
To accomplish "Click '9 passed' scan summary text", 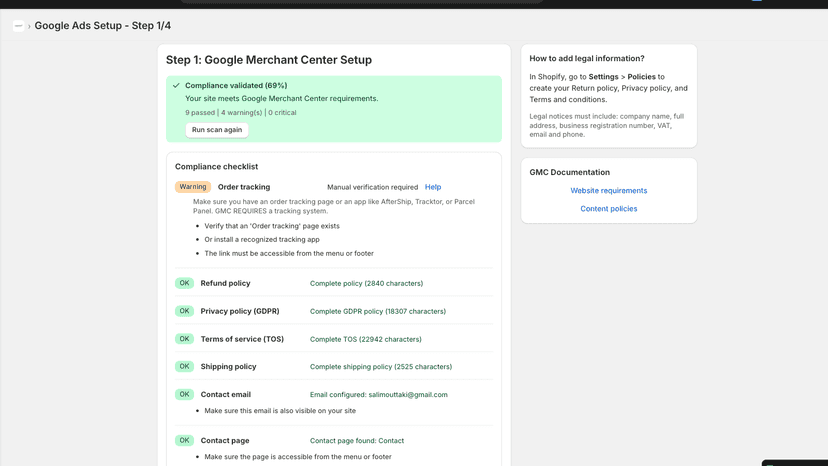I will [200, 113].
